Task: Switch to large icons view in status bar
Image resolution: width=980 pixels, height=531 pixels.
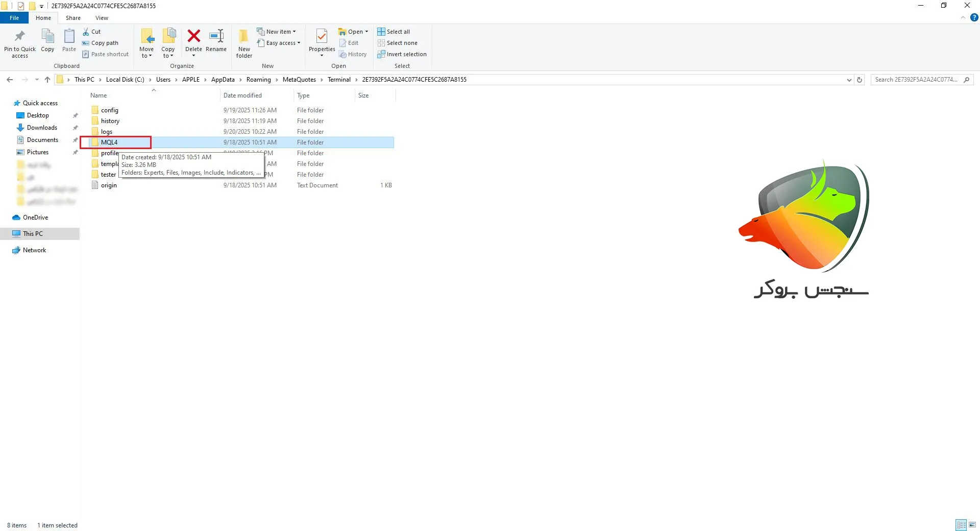Action: click(972, 525)
